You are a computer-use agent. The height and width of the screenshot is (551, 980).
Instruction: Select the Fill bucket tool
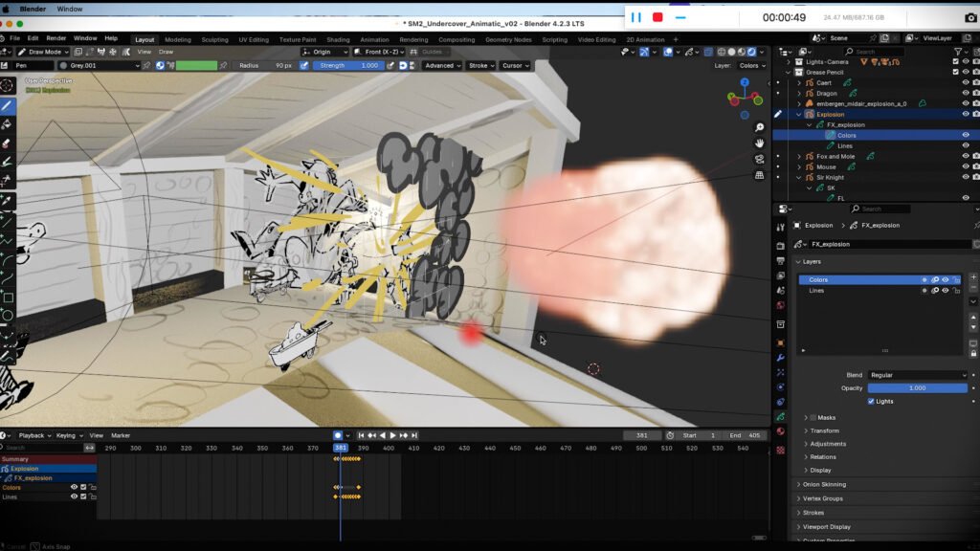point(7,124)
